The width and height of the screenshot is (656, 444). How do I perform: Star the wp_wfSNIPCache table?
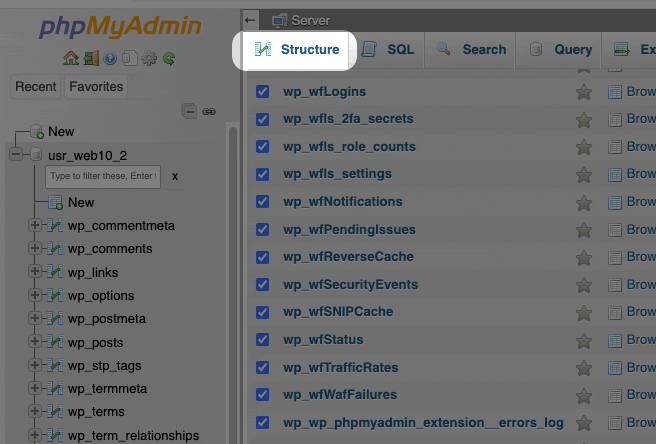coord(584,313)
